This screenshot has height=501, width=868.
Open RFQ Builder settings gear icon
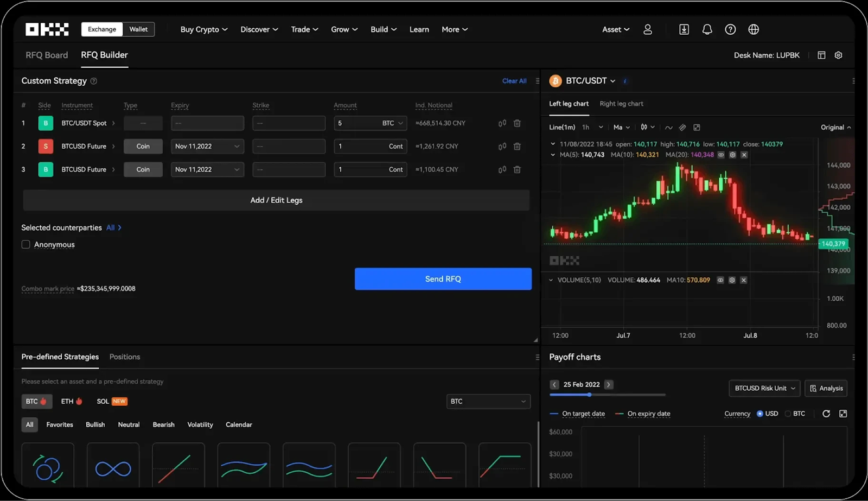(838, 55)
